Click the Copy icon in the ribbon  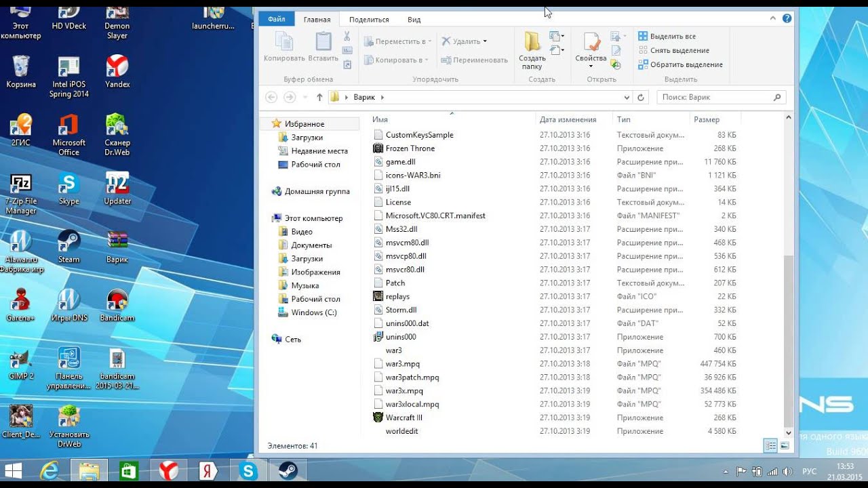coord(284,42)
